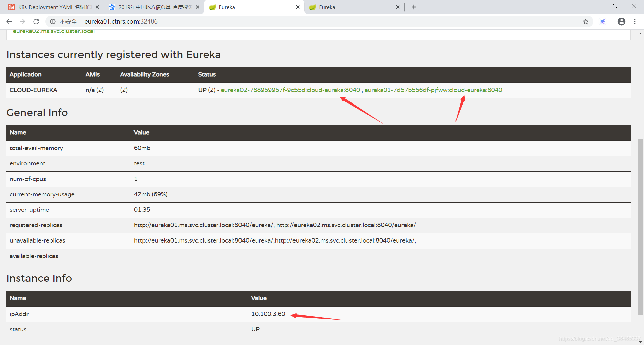The height and width of the screenshot is (345, 644).
Task: Bookmark this page with the star icon
Action: [586, 22]
